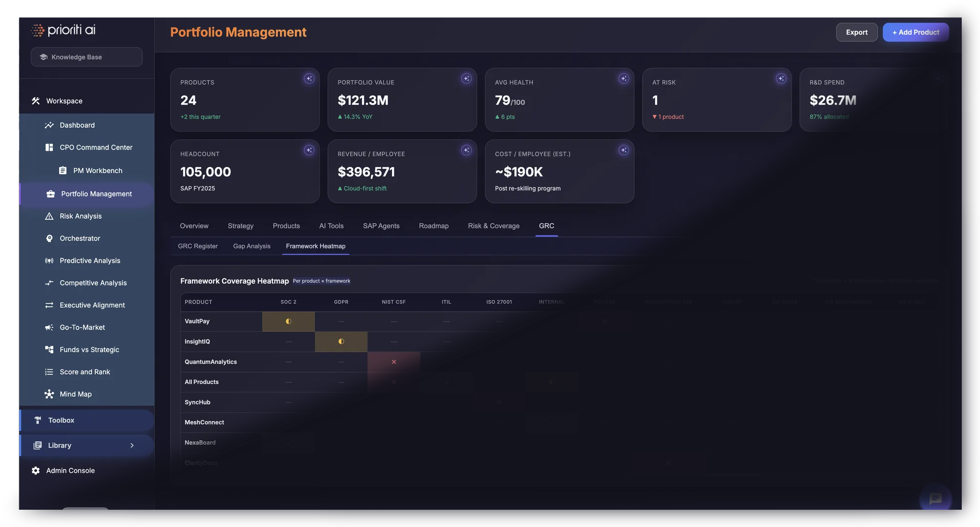This screenshot has height=527, width=980.
Task: Switch to the SAP Agents tab
Action: 381,226
